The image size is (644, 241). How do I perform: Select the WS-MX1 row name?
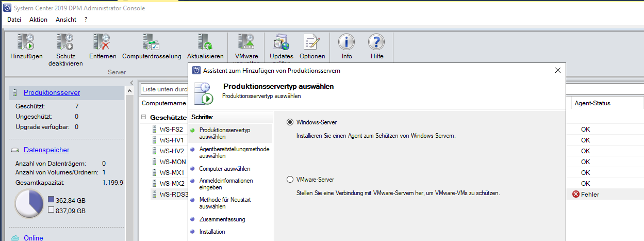click(x=172, y=172)
